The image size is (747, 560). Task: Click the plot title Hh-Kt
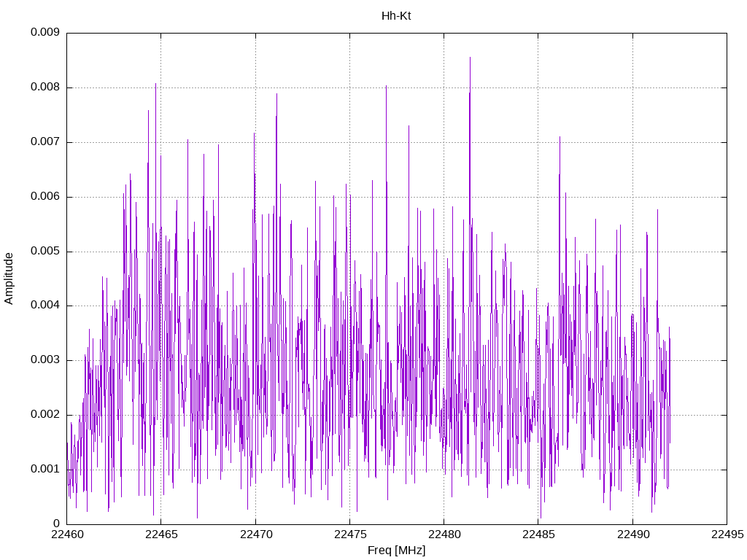(396, 16)
